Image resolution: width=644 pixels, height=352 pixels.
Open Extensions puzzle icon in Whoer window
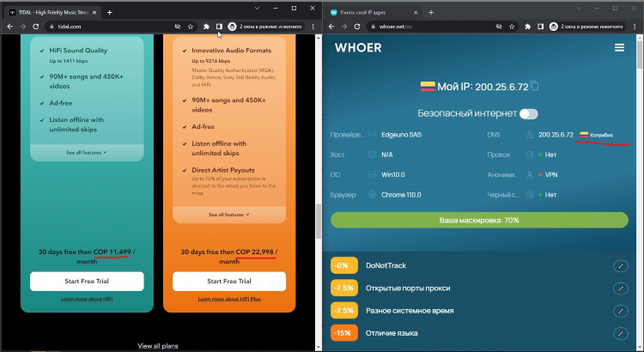(528, 27)
